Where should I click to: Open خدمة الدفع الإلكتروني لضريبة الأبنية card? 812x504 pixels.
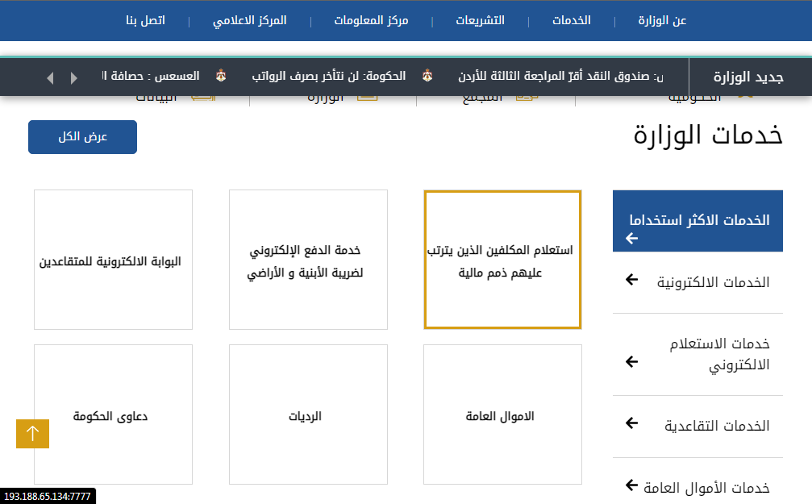[x=308, y=260]
